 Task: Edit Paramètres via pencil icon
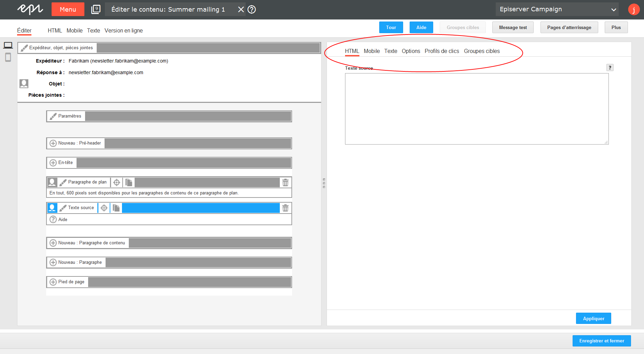click(x=53, y=116)
